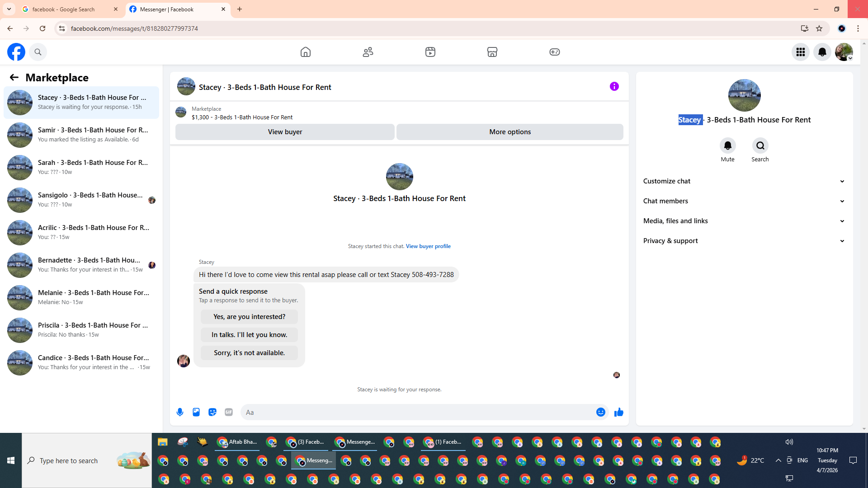Expand the Privacy & support section
Viewport: 868px width, 488px height.
744,241
